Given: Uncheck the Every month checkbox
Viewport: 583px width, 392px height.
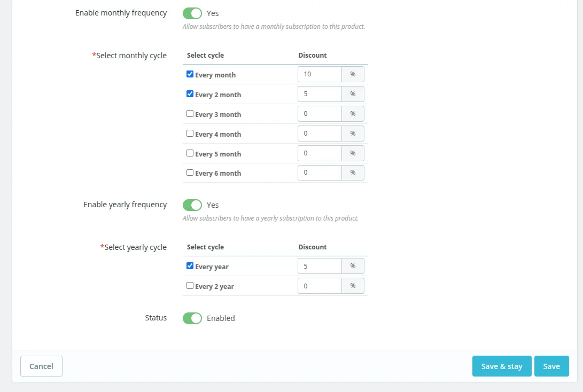Looking at the screenshot, I should (x=190, y=74).
